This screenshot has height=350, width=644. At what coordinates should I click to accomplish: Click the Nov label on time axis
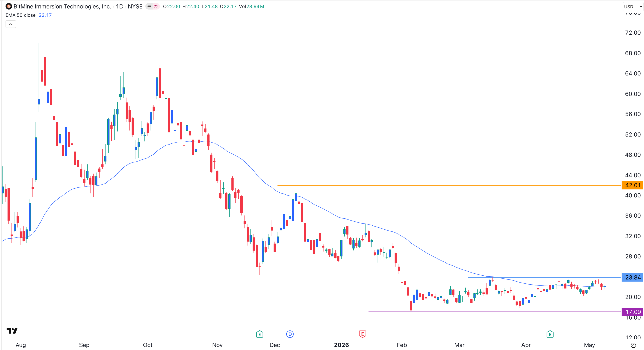point(217,345)
